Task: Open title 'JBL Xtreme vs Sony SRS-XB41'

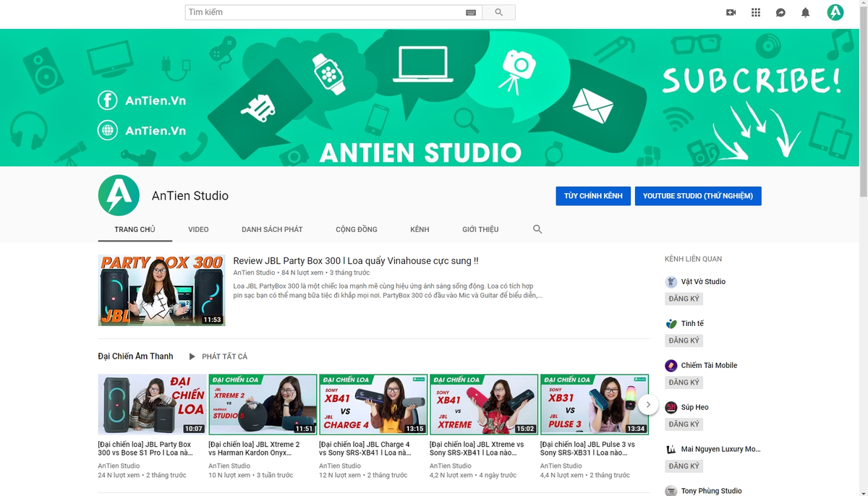Action: (x=477, y=448)
